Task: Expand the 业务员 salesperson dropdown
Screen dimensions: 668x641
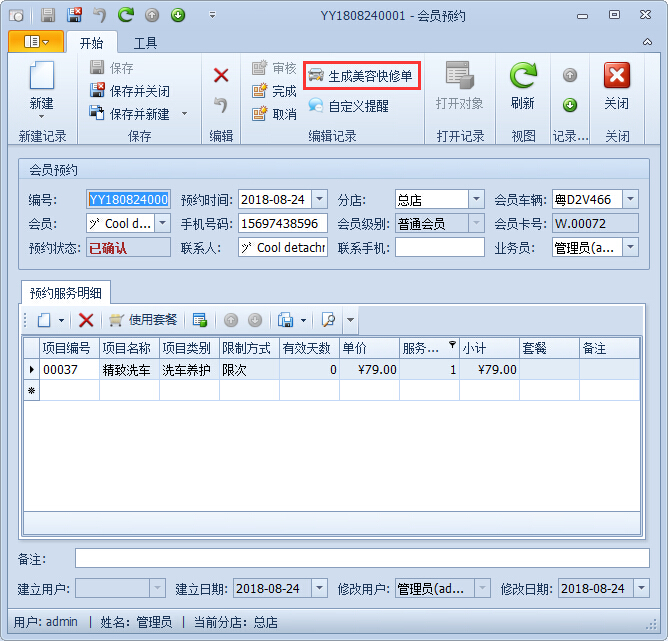Action: point(631,247)
